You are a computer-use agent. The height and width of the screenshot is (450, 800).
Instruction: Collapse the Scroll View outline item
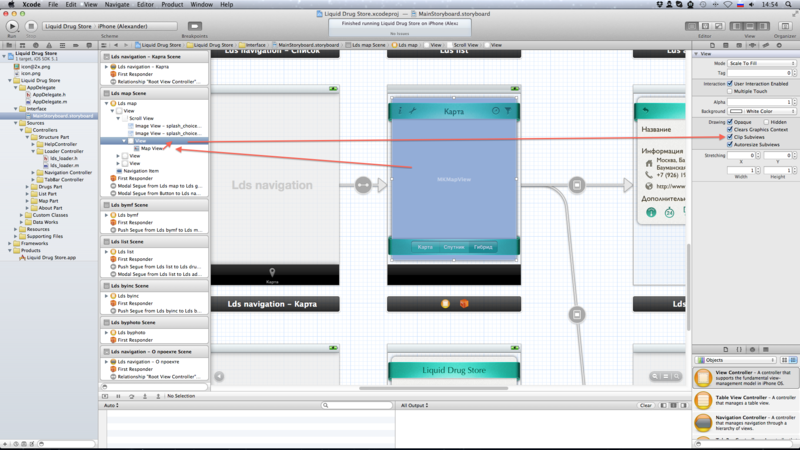[118, 118]
